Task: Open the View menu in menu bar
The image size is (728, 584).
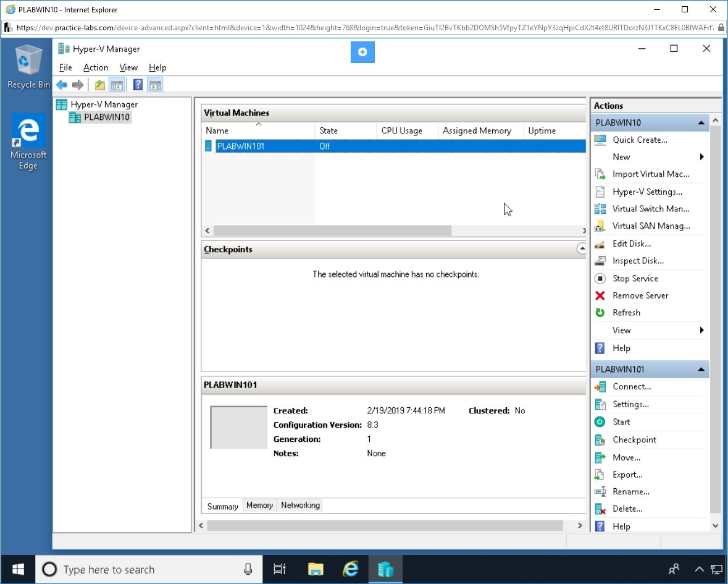Action: pyautogui.click(x=128, y=67)
